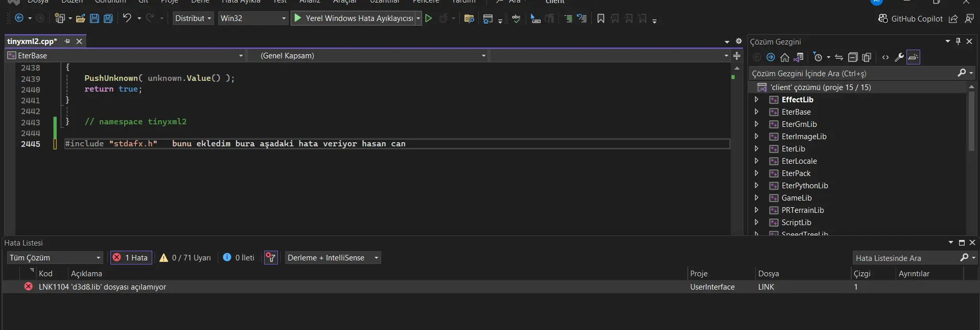The width and height of the screenshot is (980, 330).
Task: Click the editor settings gear icon
Action: 738,41
